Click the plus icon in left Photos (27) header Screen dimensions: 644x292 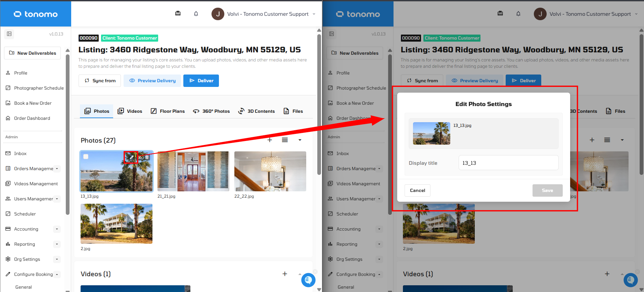point(270,140)
